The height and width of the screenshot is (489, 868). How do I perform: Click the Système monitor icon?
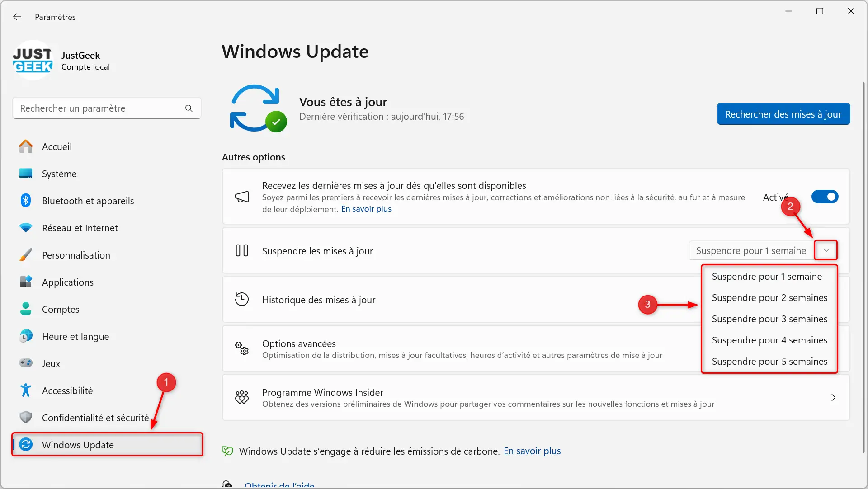tap(26, 174)
